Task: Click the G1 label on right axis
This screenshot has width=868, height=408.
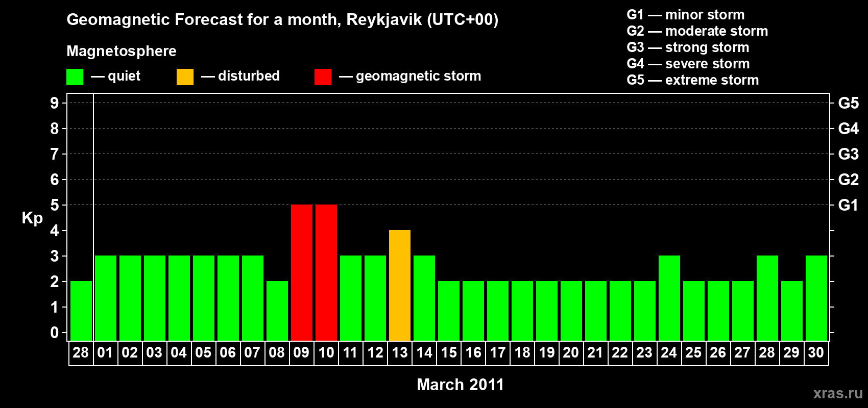Action: [848, 205]
